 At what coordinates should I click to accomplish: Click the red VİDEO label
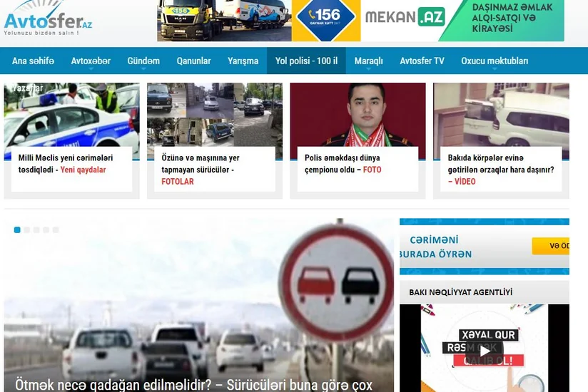465,182
